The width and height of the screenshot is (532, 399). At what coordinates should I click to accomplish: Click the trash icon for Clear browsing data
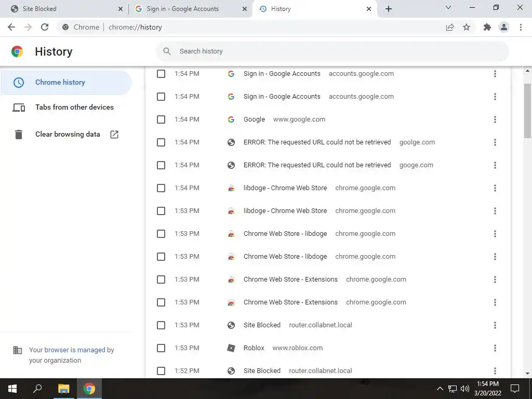[19, 135]
